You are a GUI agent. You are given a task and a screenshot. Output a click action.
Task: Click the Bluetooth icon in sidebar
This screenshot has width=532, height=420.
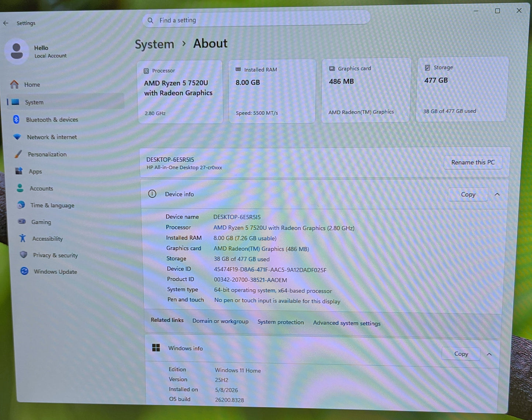click(x=16, y=119)
